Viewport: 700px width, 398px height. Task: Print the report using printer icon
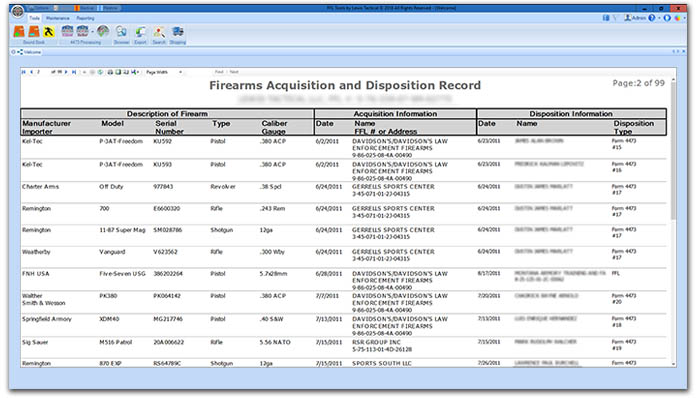(x=110, y=72)
